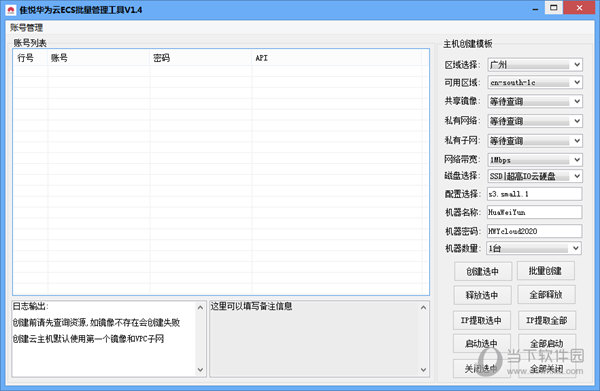
Task: Click the 批量创建 button
Action: tap(546, 271)
